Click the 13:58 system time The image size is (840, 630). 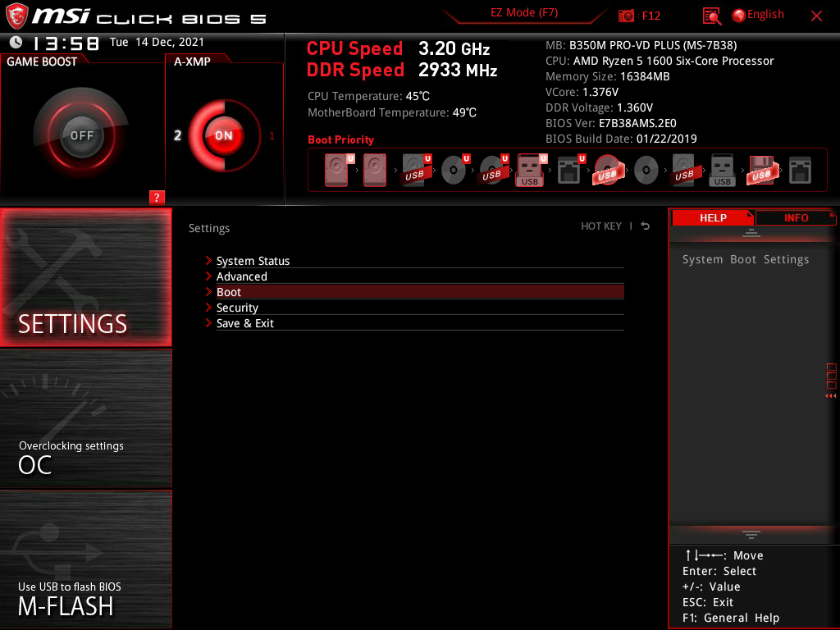[66, 43]
